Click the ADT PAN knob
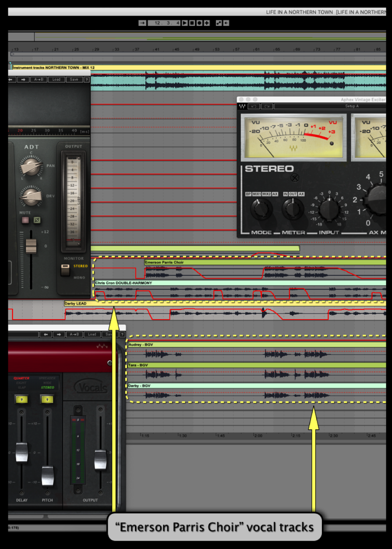This screenshot has width=392, height=549. pyautogui.click(x=31, y=167)
